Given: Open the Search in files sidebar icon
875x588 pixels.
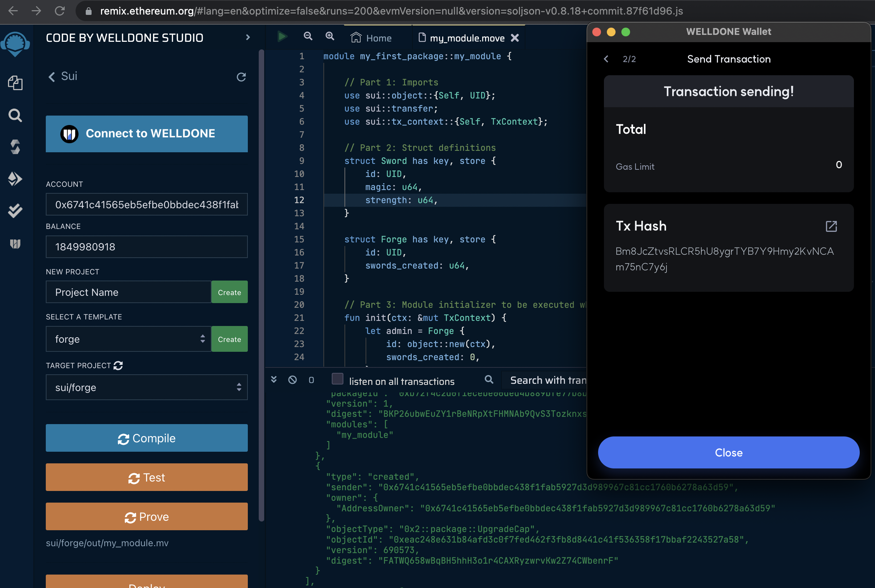Looking at the screenshot, I should click(x=15, y=116).
